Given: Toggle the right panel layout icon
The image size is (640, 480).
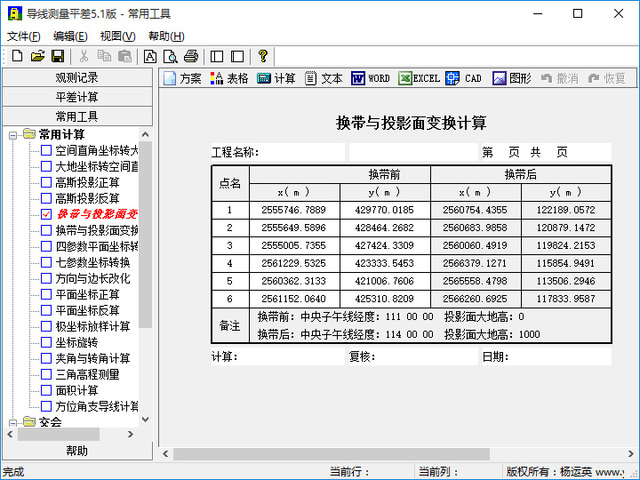Looking at the screenshot, I should point(237,56).
